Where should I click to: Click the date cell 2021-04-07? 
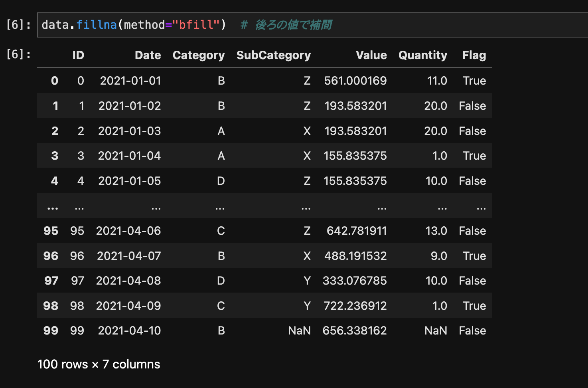click(x=129, y=256)
